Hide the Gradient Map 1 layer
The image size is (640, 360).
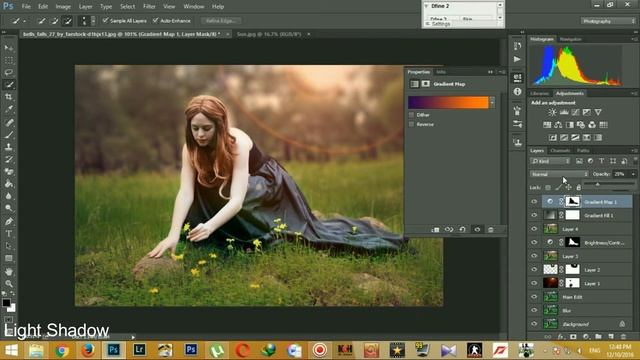534,202
